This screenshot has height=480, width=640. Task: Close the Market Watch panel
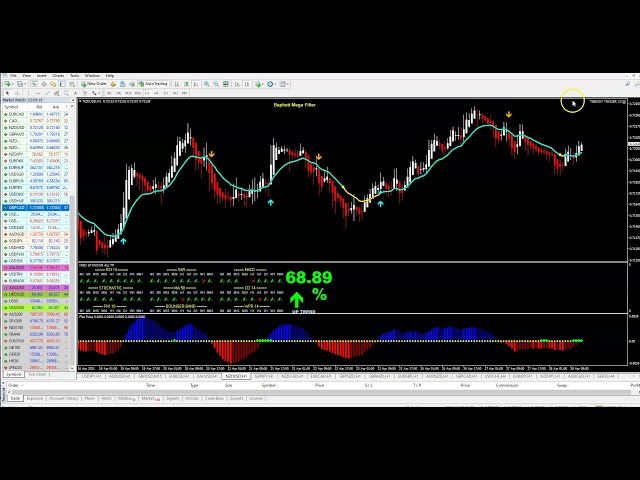73,100
